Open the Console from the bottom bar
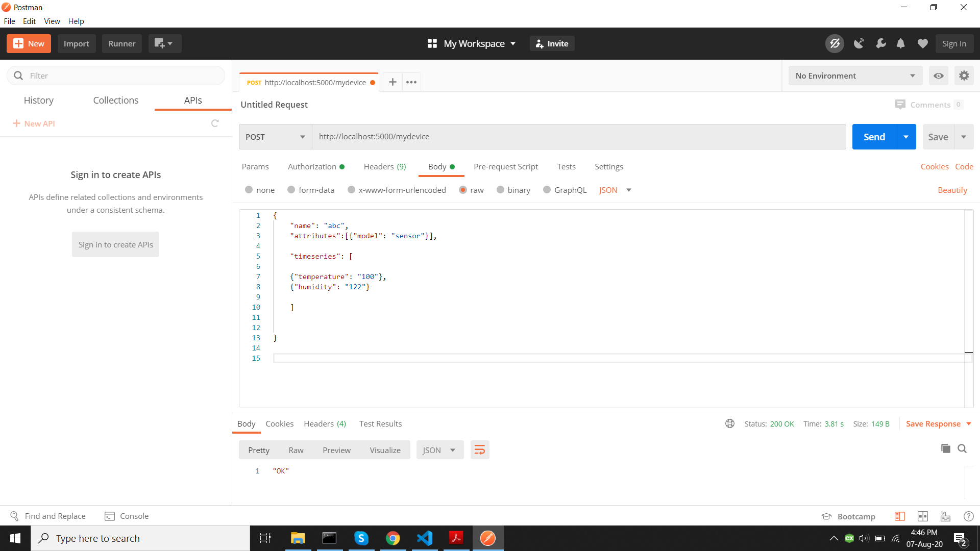 [x=126, y=516]
